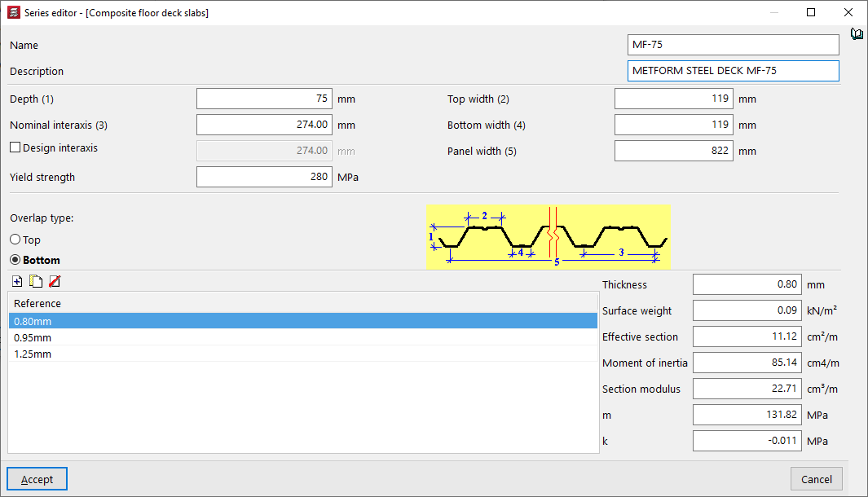868x497 pixels.
Task: Click the book help icon
Action: click(856, 34)
